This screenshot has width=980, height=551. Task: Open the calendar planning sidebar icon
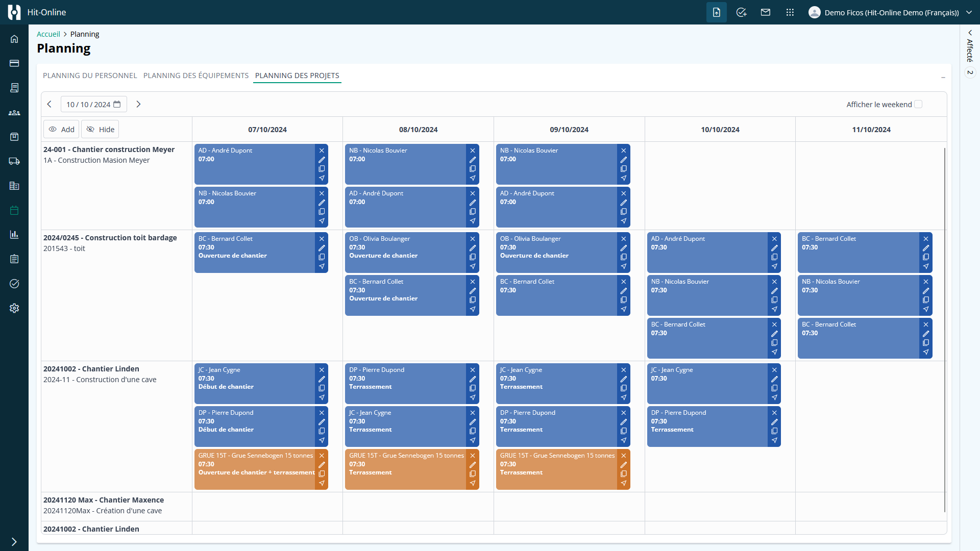coord(14,210)
